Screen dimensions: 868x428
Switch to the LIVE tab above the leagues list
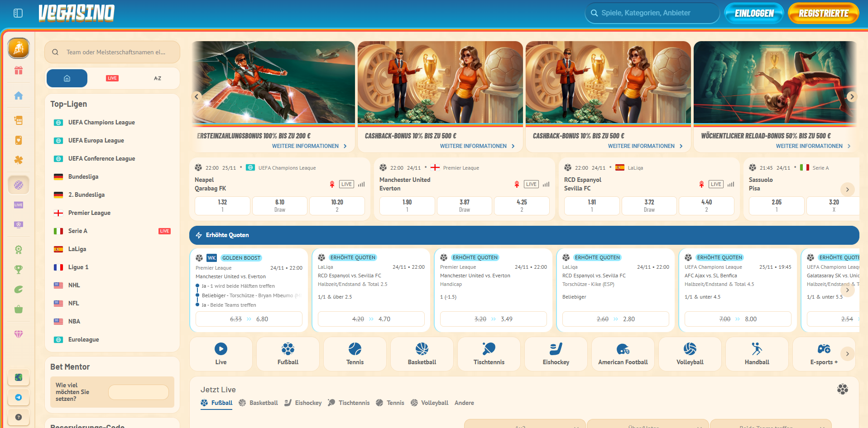[x=111, y=78]
